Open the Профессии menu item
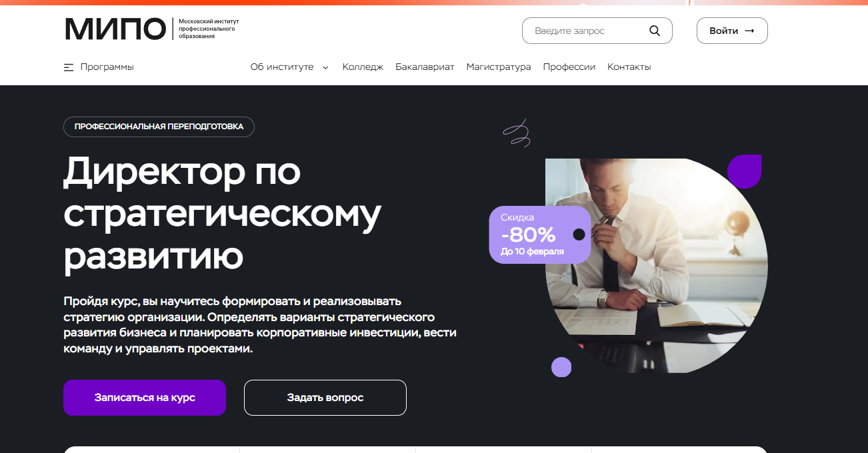 click(569, 67)
